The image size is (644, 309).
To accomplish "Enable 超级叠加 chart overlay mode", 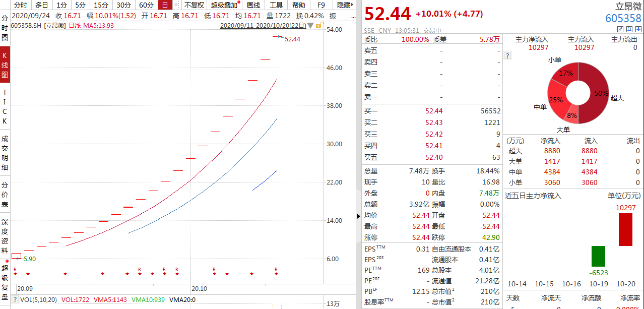I will (224, 5).
